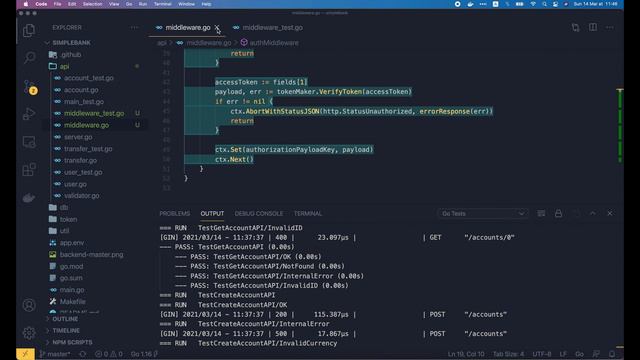Close the bottom panel
The image size is (640, 360).
click(x=610, y=213)
